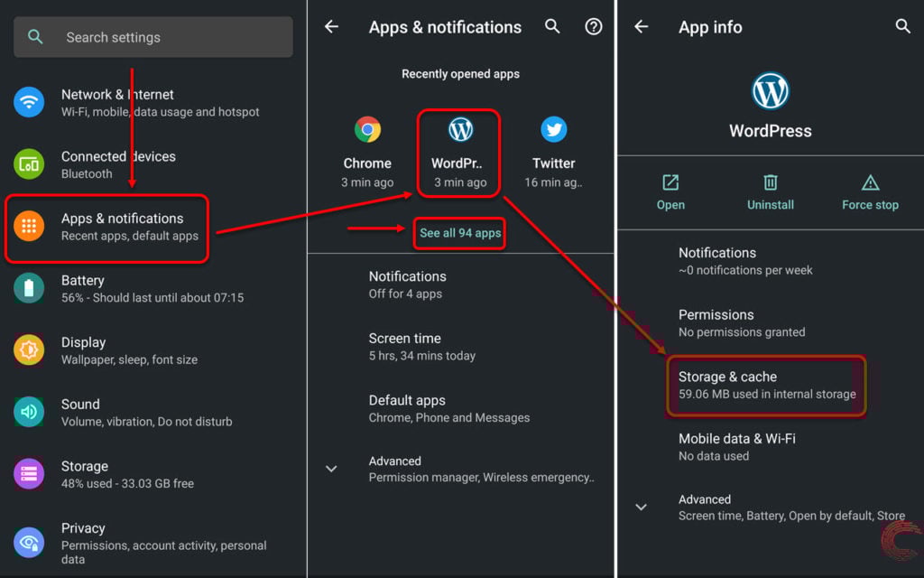Open Battery 56% entry

click(153, 288)
